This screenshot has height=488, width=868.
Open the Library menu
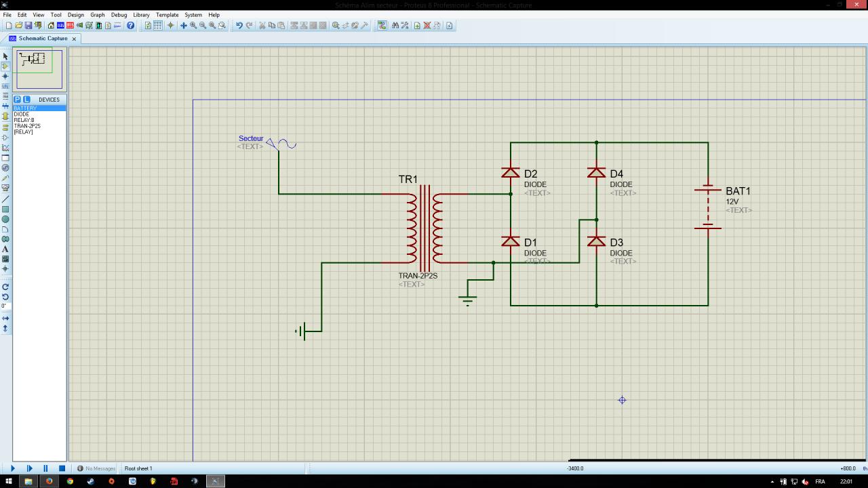pyautogui.click(x=141, y=14)
